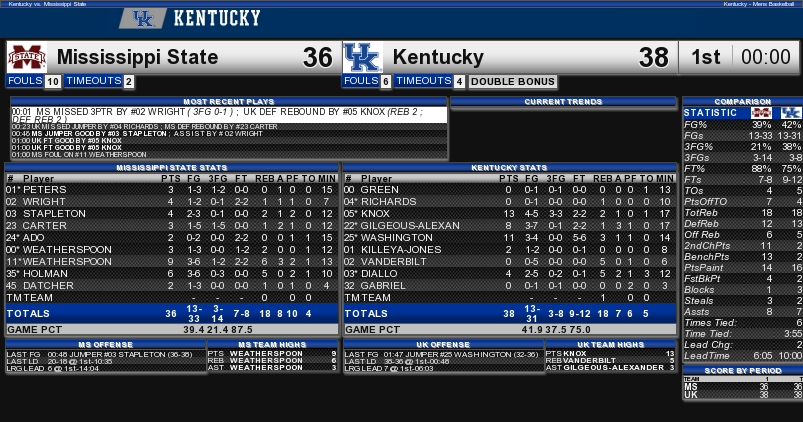This screenshot has width=803, height=422.
Task: Click Mississippi State logo in Comparison header
Action: point(761,113)
